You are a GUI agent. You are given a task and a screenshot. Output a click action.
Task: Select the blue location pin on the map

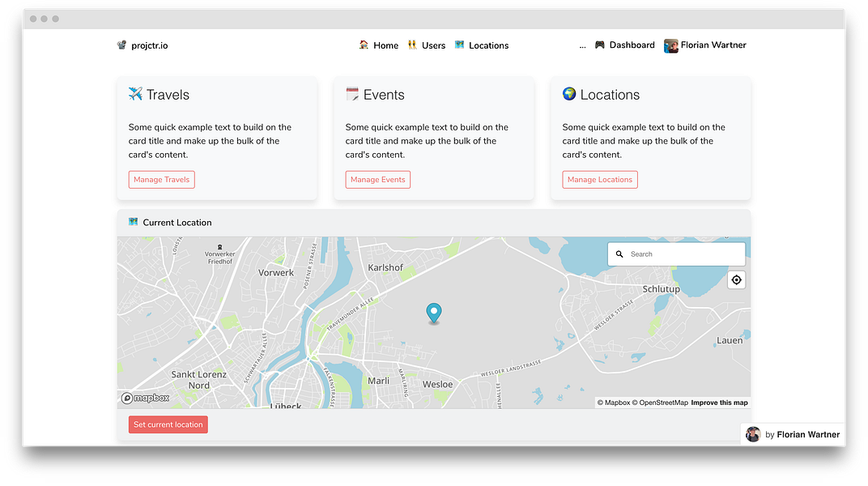434,313
